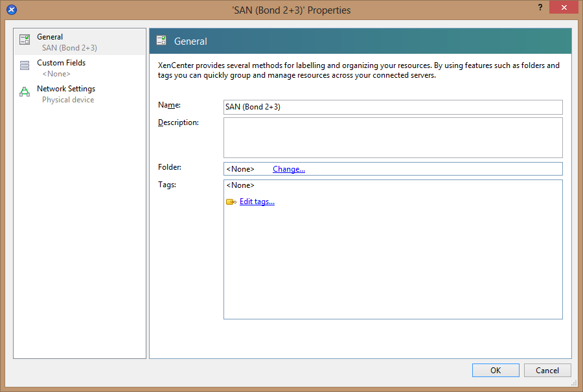Image resolution: width=583 pixels, height=392 pixels.
Task: Open the Network Settings tab
Action: tap(65, 89)
